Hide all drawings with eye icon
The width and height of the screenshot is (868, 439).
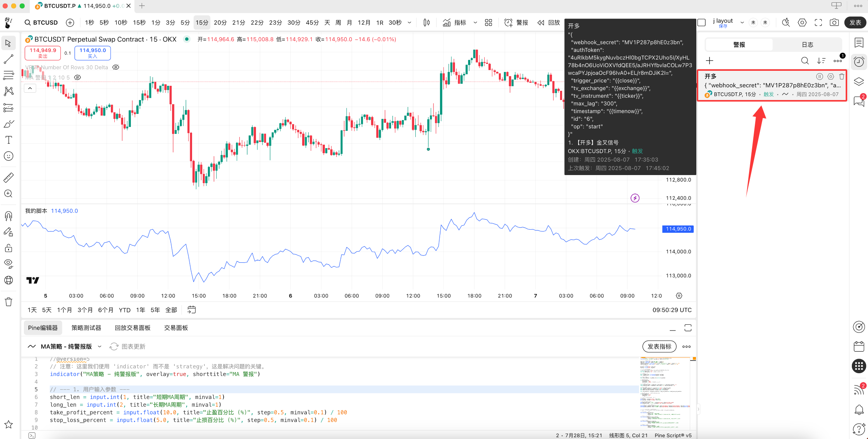point(8,264)
